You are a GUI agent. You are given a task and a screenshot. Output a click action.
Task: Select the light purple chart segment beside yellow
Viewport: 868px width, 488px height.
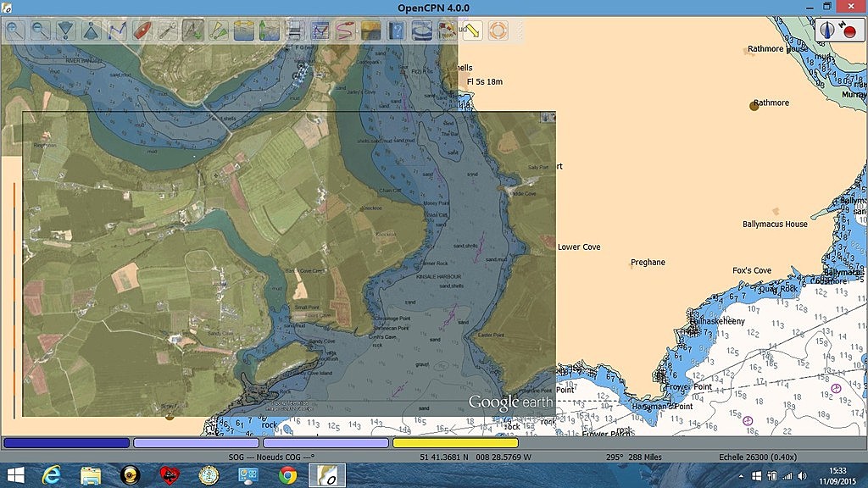(x=325, y=442)
